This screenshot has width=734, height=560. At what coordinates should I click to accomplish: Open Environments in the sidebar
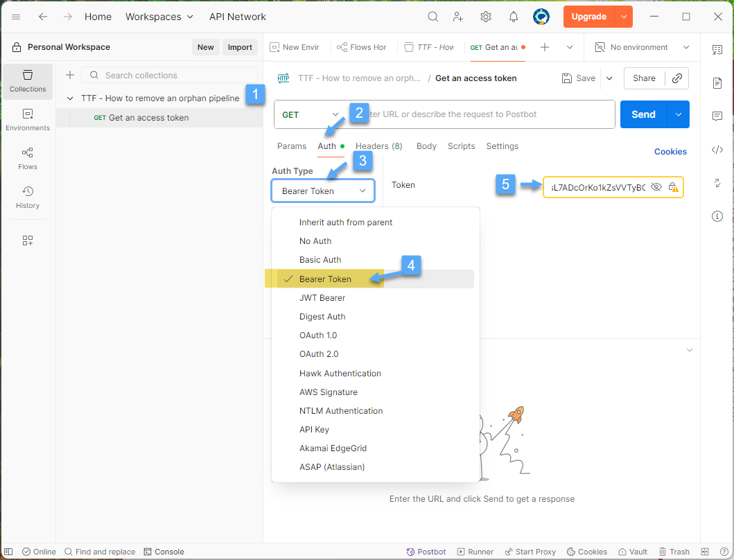point(28,120)
